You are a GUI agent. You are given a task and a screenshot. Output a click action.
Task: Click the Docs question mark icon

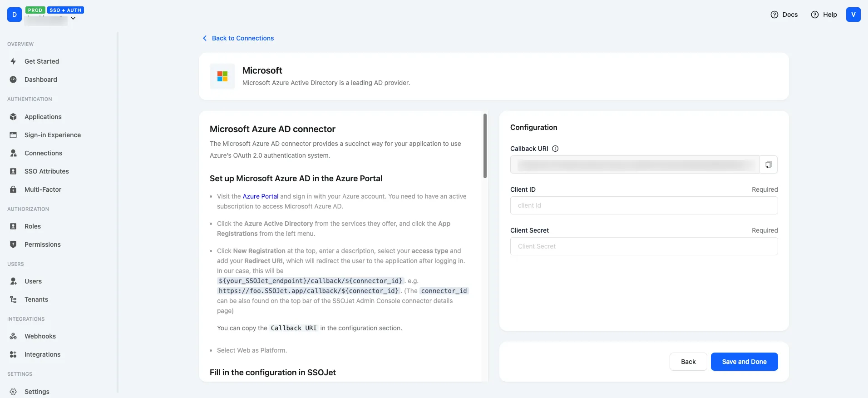coord(774,15)
